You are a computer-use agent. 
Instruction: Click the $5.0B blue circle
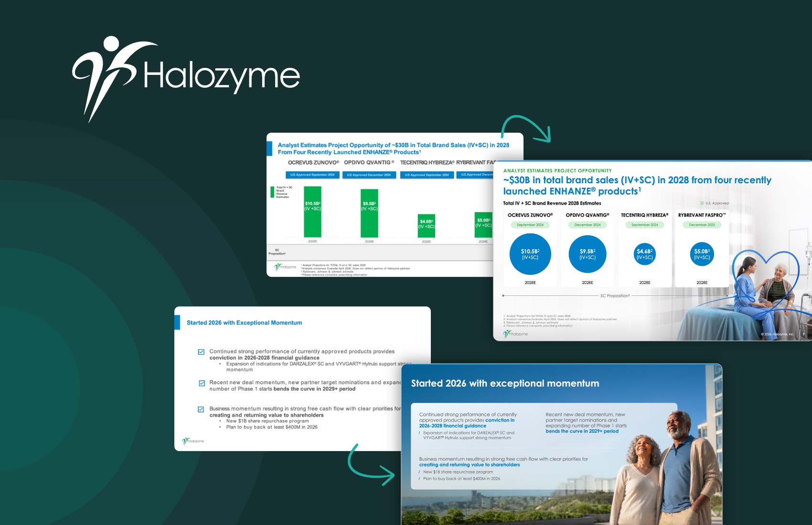702,254
